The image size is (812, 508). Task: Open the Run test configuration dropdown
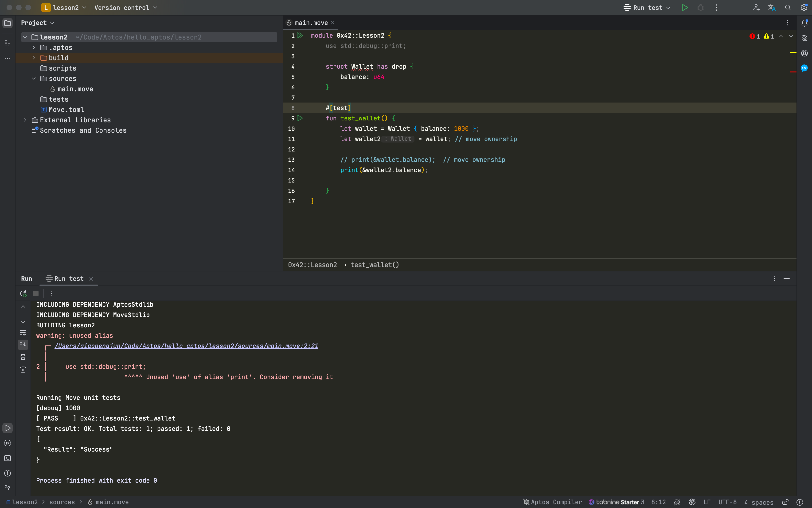coord(647,7)
